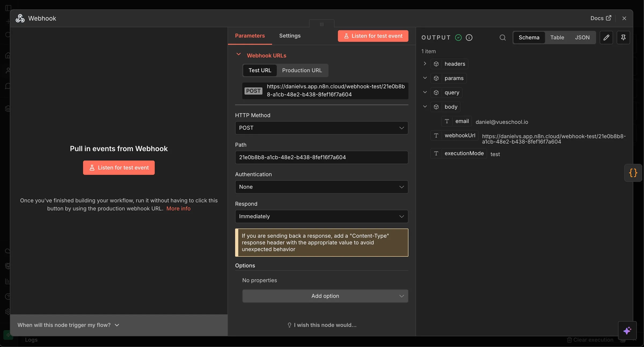Image resolution: width=644 pixels, height=347 pixels.
Task: Collapse the Webhook URLs section
Action: point(238,54)
